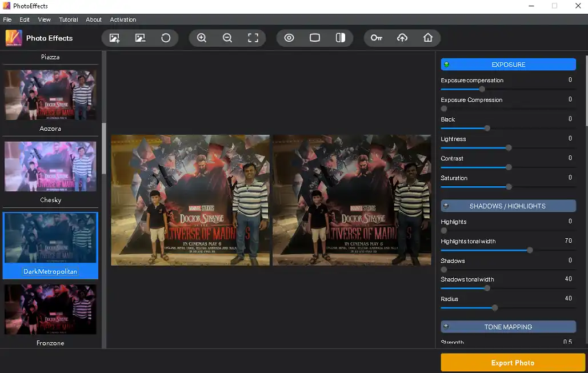
Task: Click the fit-to-screen icon
Action: 253,38
